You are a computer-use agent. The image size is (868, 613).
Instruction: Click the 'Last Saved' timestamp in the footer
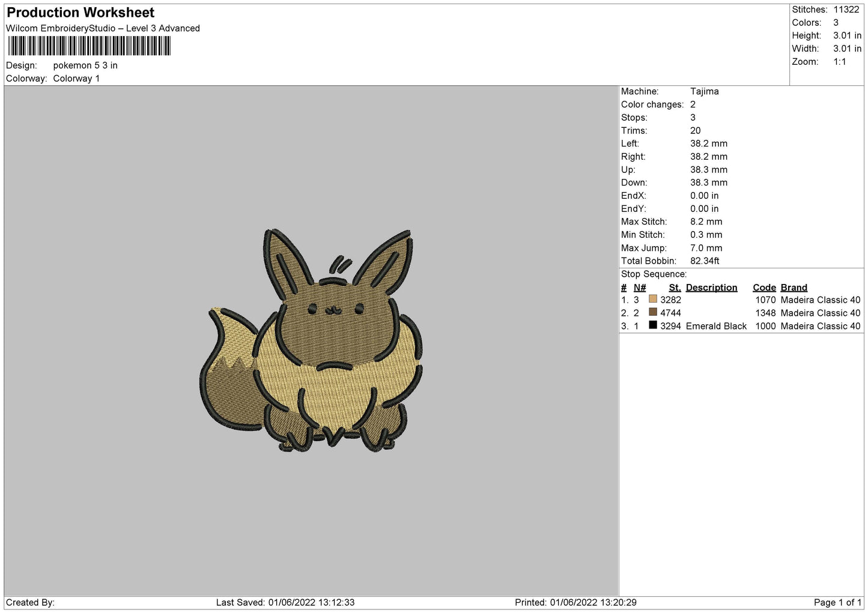(x=285, y=602)
